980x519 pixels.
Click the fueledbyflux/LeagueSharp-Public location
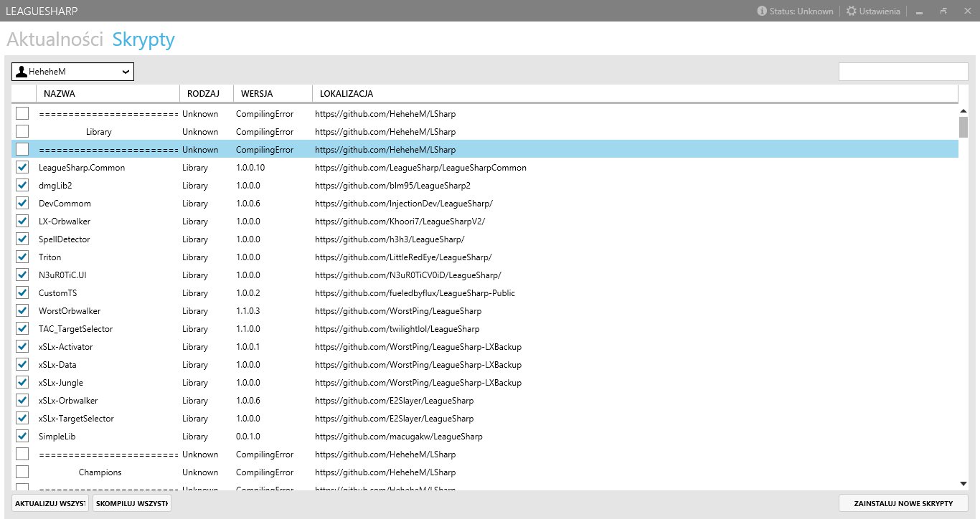[x=415, y=293]
